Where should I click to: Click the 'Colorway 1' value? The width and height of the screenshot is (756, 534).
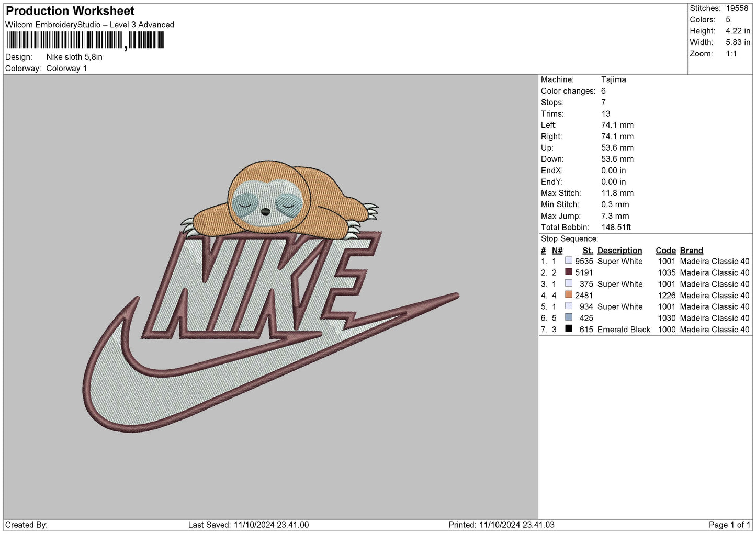point(66,69)
